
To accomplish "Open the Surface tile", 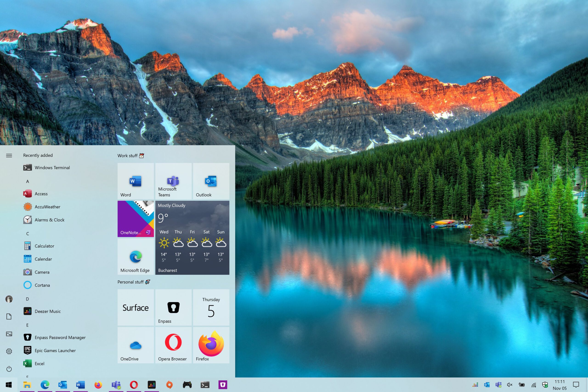I will click(x=136, y=307).
